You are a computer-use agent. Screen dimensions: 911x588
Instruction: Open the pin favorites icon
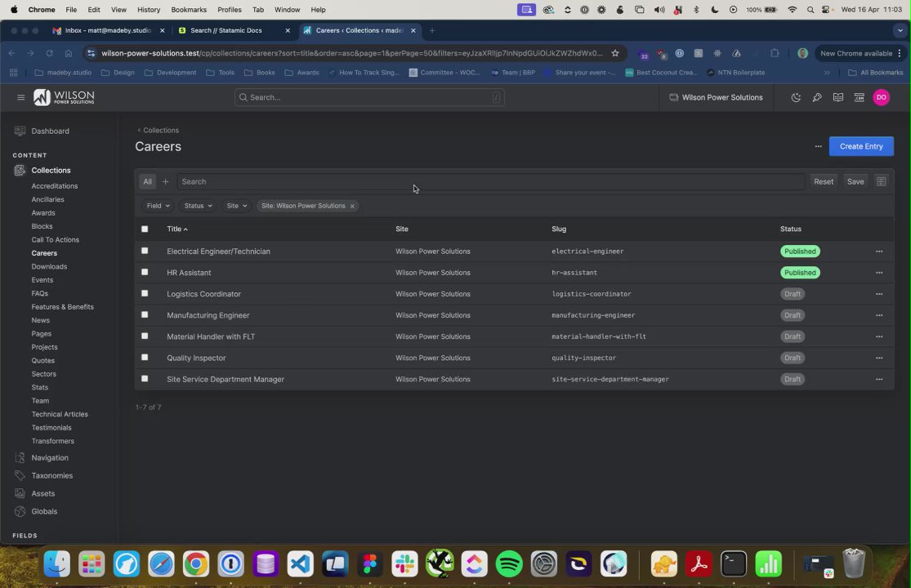[817, 97]
